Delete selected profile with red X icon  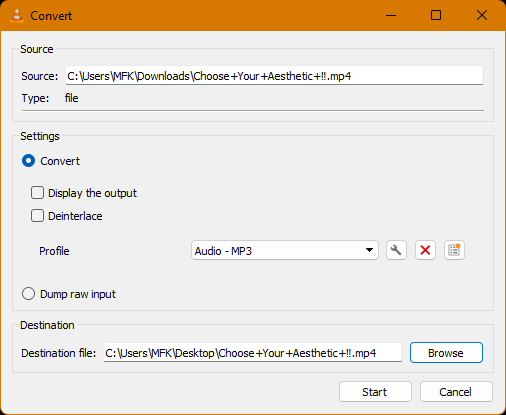[425, 250]
